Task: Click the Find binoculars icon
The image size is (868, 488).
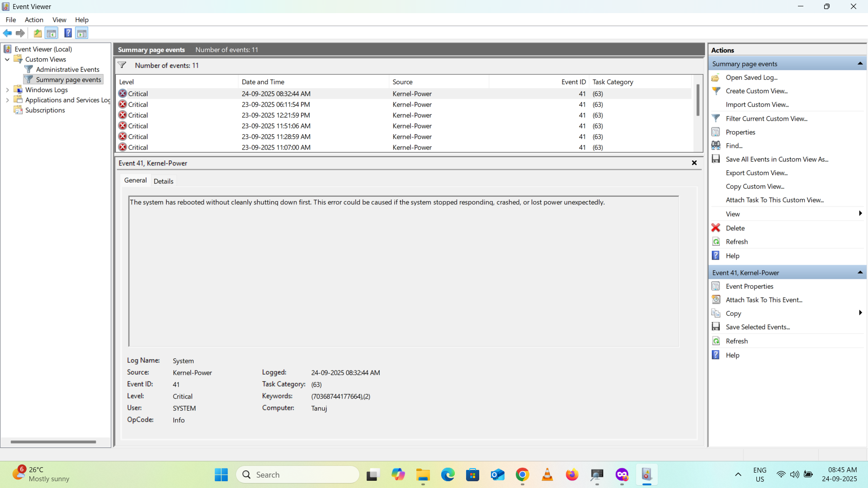Action: pyautogui.click(x=716, y=145)
